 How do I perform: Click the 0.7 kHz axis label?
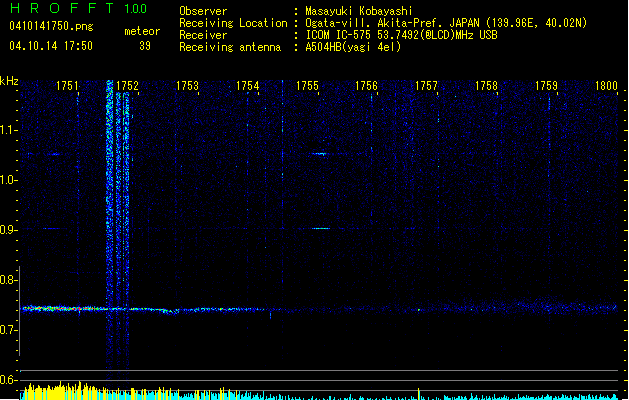point(8,330)
